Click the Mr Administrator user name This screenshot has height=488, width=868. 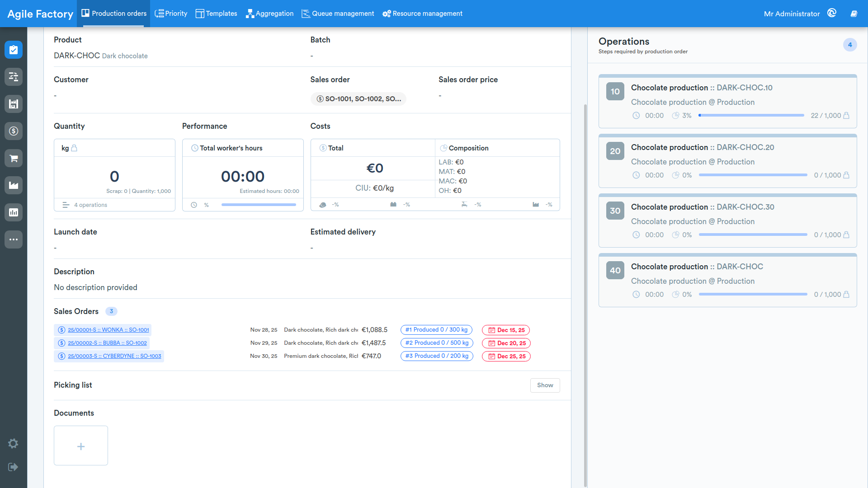tap(792, 14)
